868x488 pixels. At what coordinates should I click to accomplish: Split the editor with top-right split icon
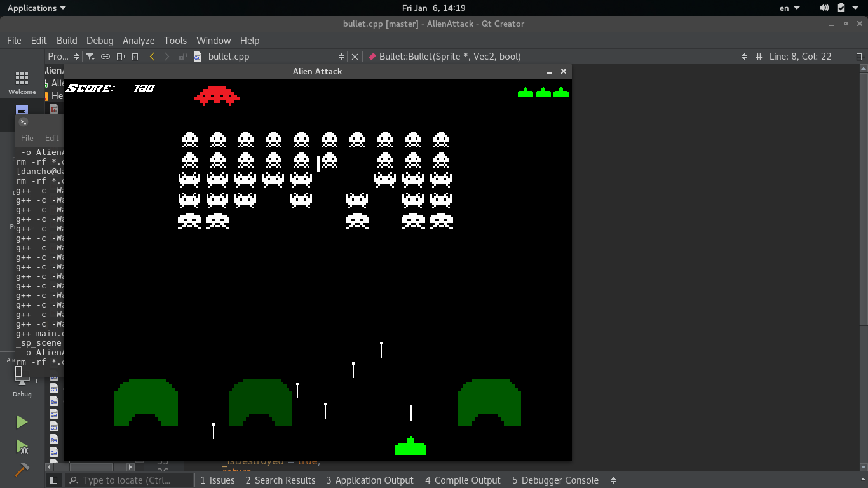tap(860, 57)
